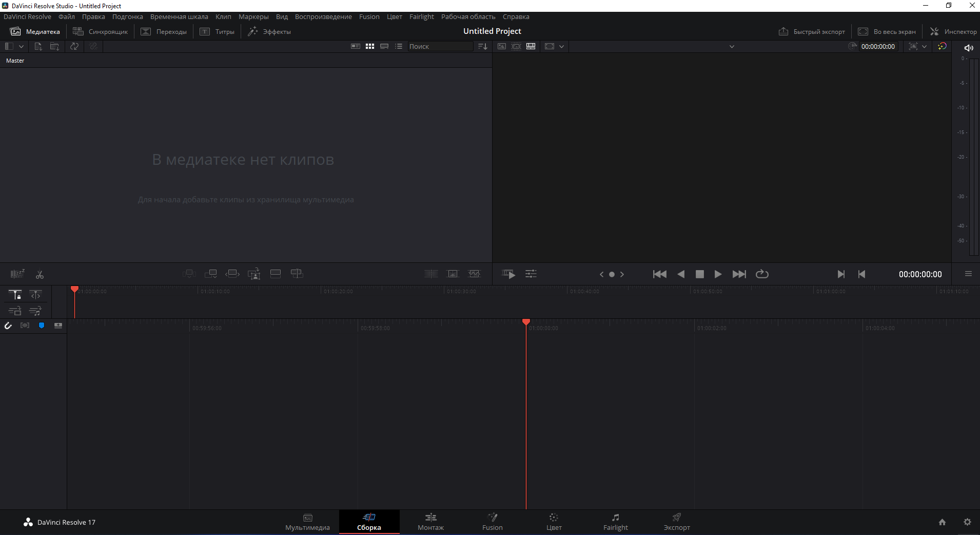The image size is (980, 535).
Task: Expand the safe area overlay dropdown
Action: 561,47
